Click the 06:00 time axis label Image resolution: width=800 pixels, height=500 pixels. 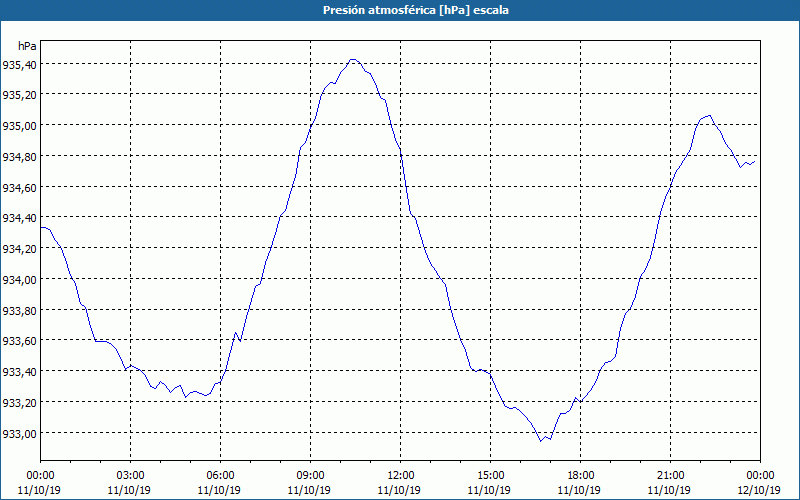pos(220,476)
